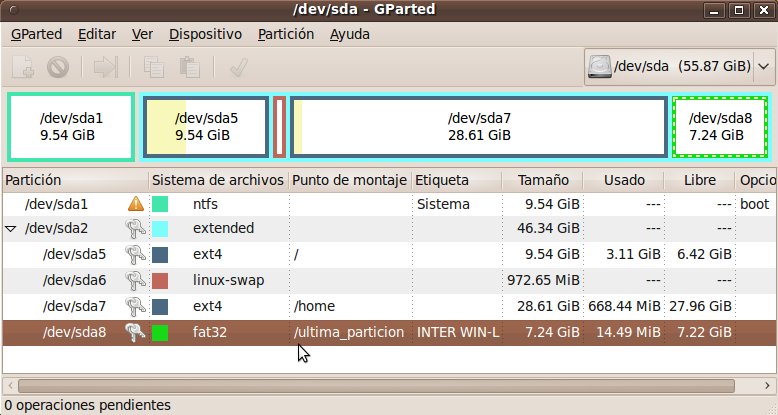
Task: Click the /ultima_particion mount point cell
Action: 349,333
